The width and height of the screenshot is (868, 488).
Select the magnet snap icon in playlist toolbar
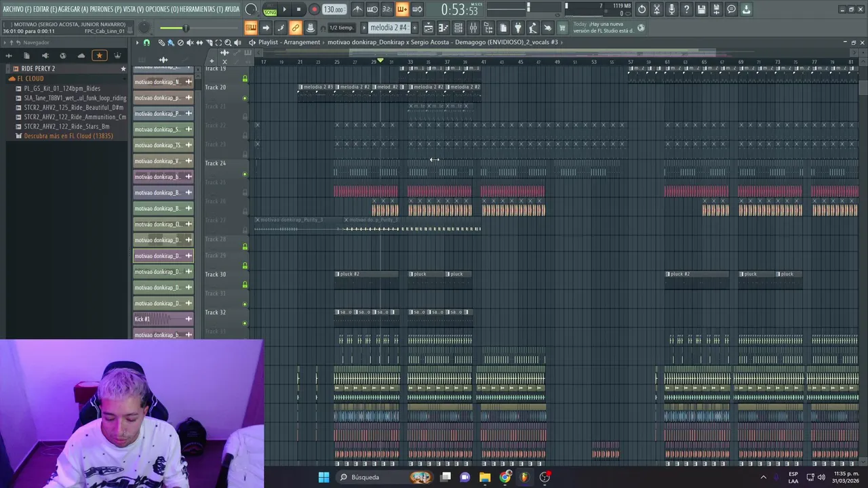click(146, 42)
